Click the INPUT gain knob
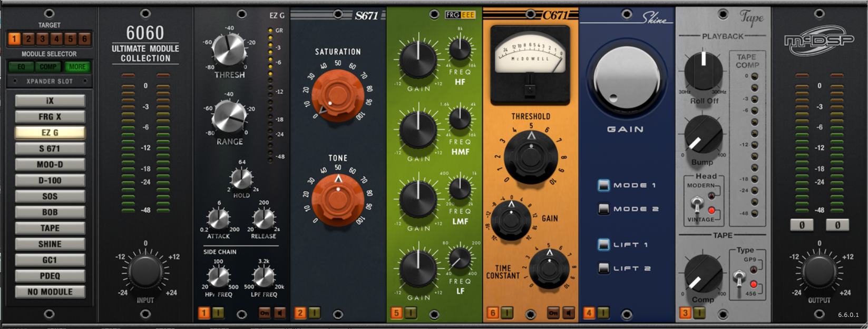Image resolution: width=868 pixels, height=329 pixels. [x=145, y=272]
